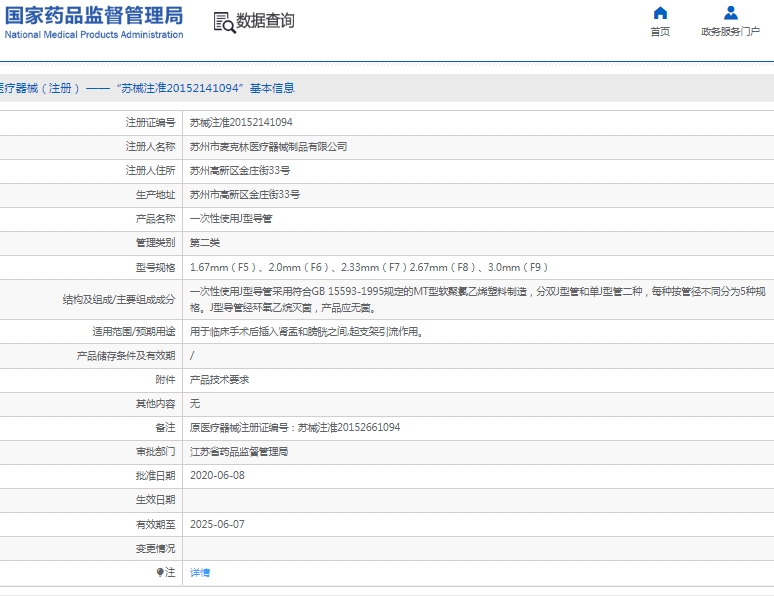The image size is (774, 596).
Task: Click the 结构及组成/主要组成成分 label
Action: 119,299
